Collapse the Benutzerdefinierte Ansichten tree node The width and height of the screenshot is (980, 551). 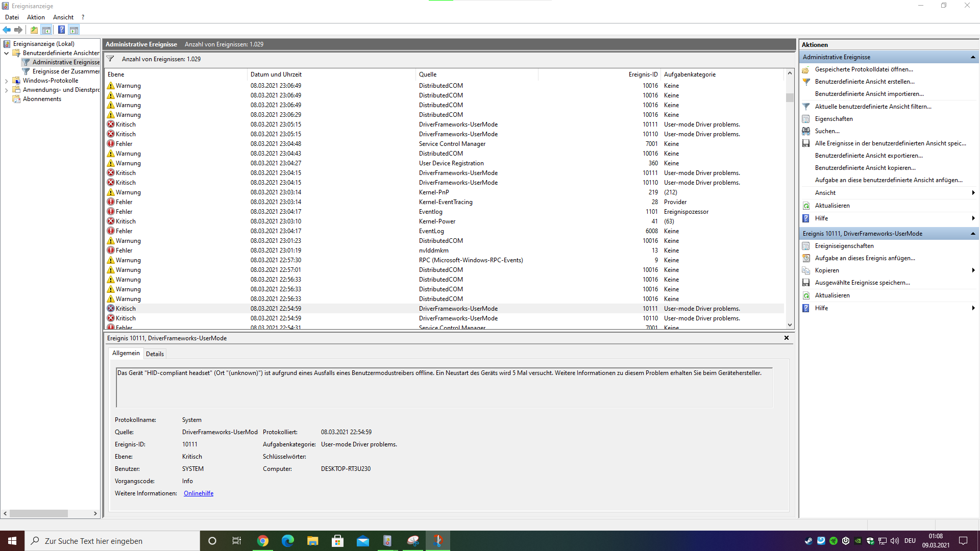(x=6, y=53)
